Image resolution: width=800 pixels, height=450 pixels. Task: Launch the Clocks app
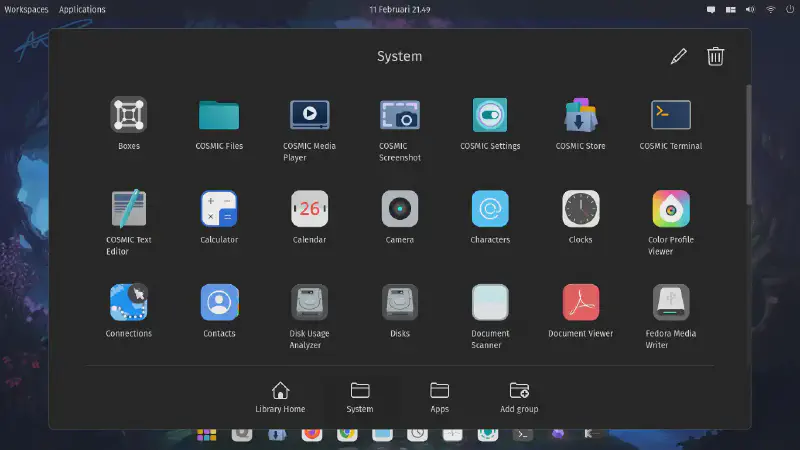pos(580,209)
